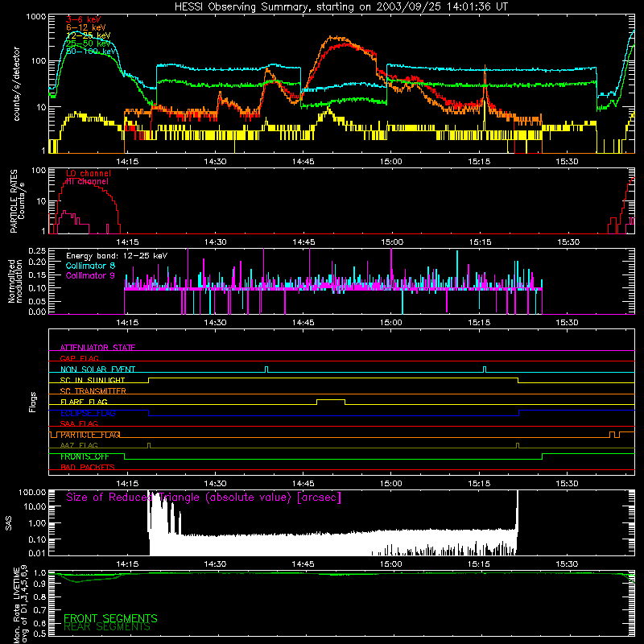644x644 pixels.
Task: Click the 14:30 tick under the flags panel
Action: click(x=215, y=484)
